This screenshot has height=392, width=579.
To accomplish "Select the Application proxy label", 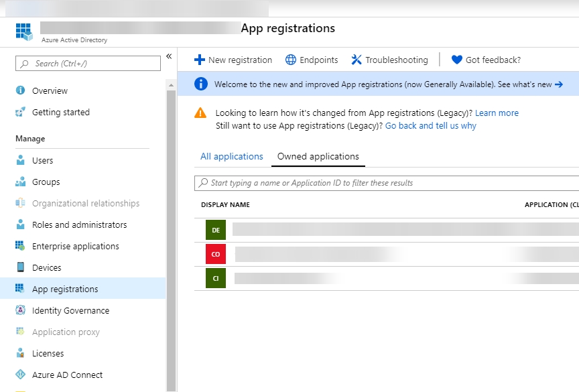I will point(66,332).
